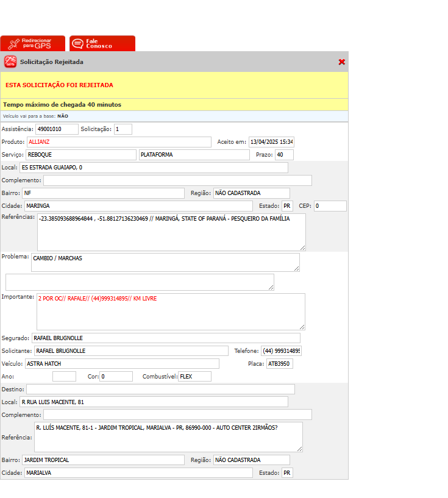448x498 pixels.
Task: Click the Local field with ES ESTRADA GUAIAPO
Action: (x=154, y=168)
